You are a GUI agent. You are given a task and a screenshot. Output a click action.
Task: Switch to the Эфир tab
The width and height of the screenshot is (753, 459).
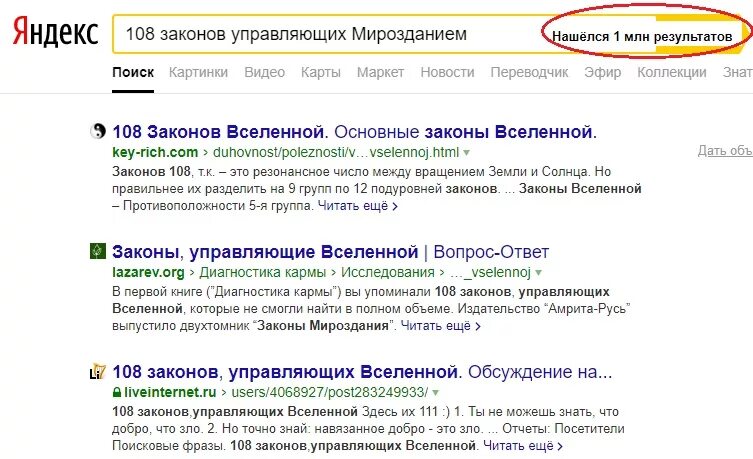click(x=603, y=72)
